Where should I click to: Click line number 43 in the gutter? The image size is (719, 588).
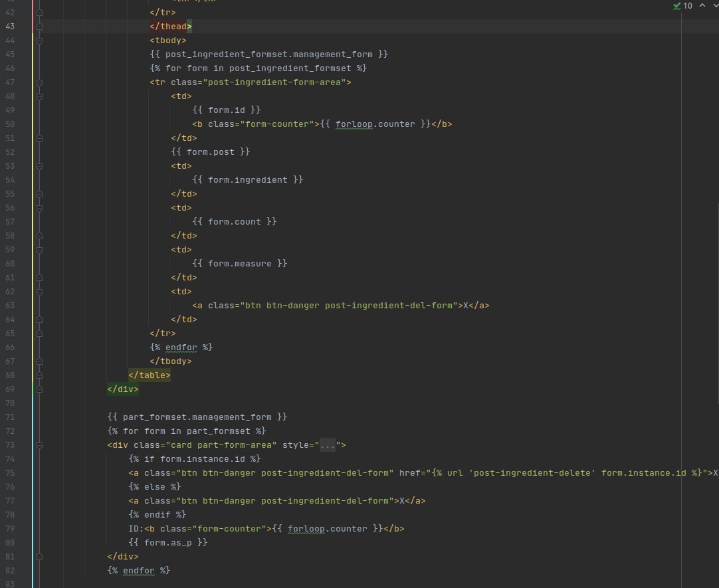pyautogui.click(x=10, y=27)
